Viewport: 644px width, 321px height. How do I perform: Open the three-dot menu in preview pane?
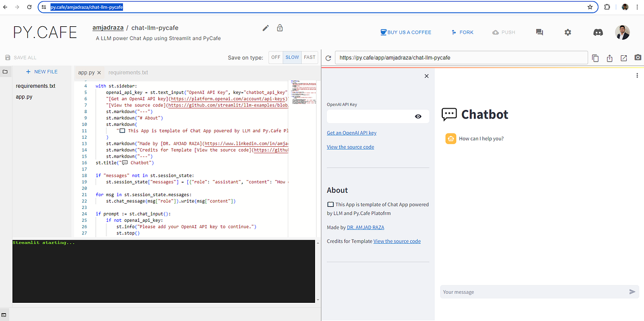pyautogui.click(x=638, y=76)
